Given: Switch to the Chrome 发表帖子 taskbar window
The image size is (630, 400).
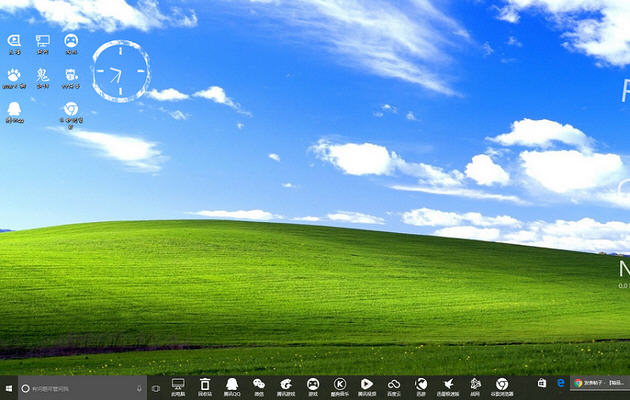Looking at the screenshot, I should pyautogui.click(x=600, y=383).
